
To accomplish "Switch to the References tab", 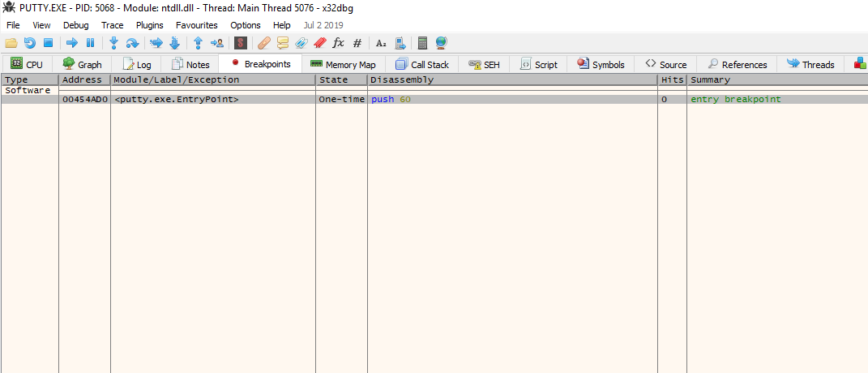I will coord(738,64).
